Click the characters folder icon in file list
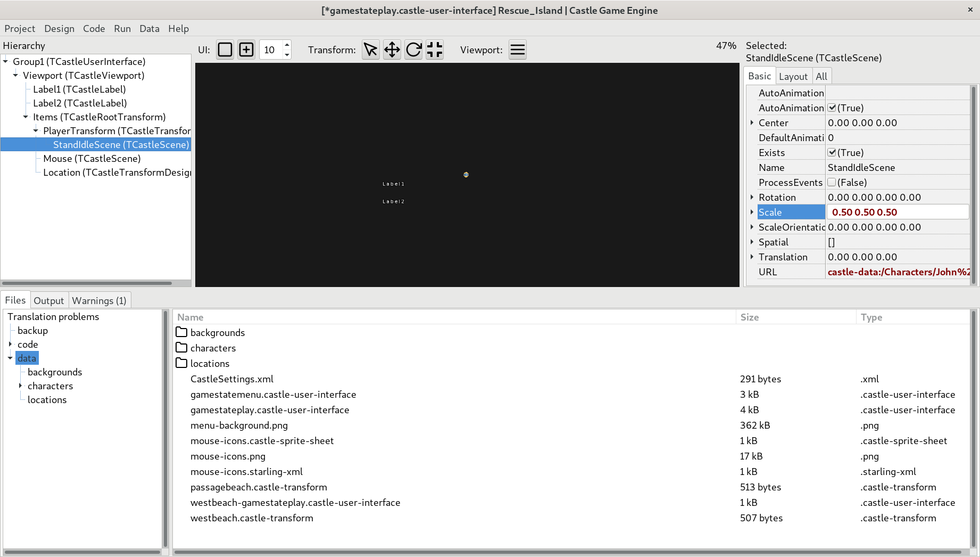Viewport: 980px width, 557px height. [181, 348]
